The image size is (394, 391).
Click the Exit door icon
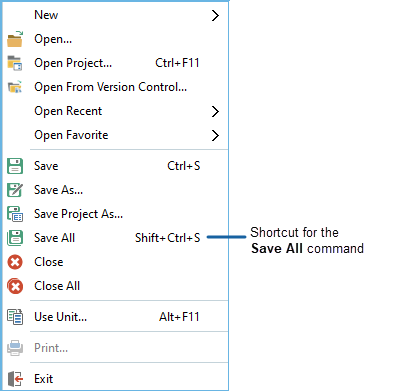pos(15,379)
